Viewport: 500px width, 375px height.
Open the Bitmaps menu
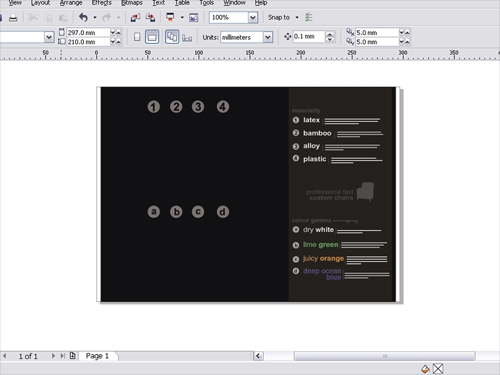tap(132, 3)
